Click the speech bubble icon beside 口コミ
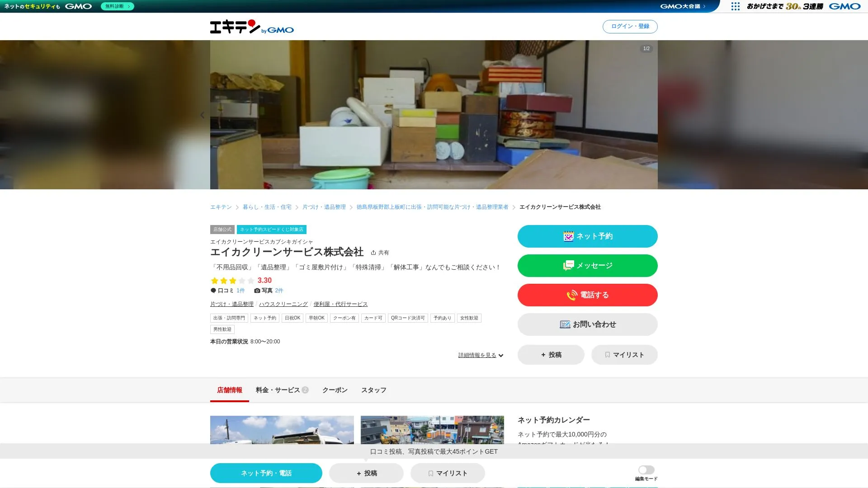This screenshot has width=868, height=488. 213,291
